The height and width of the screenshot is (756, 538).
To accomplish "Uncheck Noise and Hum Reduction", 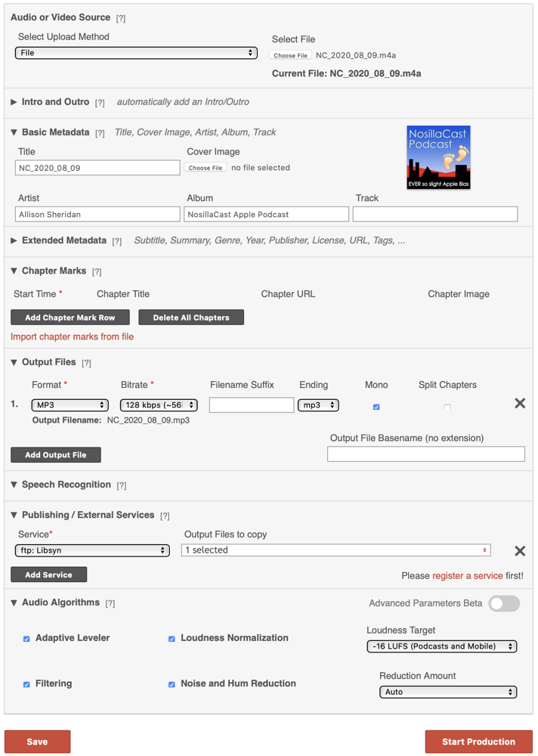I will [x=172, y=684].
